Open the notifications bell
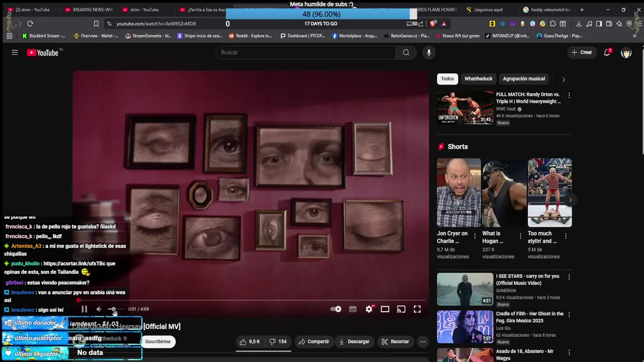 point(607,52)
